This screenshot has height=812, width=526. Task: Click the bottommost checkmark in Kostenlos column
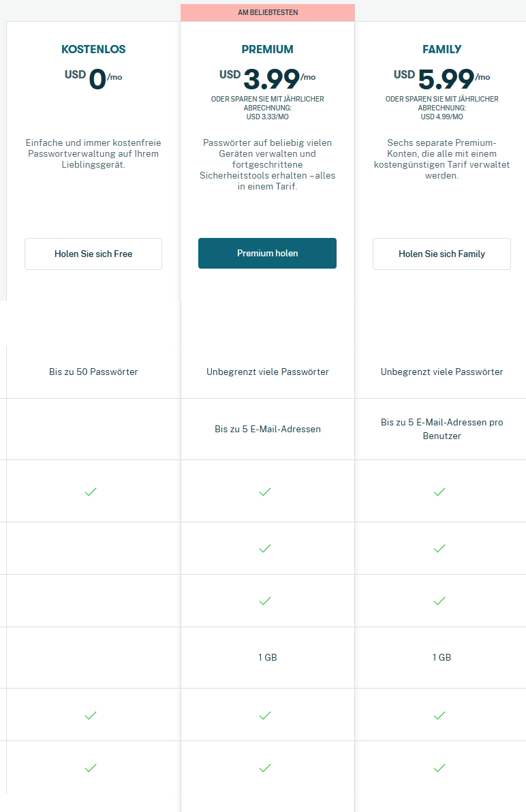[x=91, y=768]
